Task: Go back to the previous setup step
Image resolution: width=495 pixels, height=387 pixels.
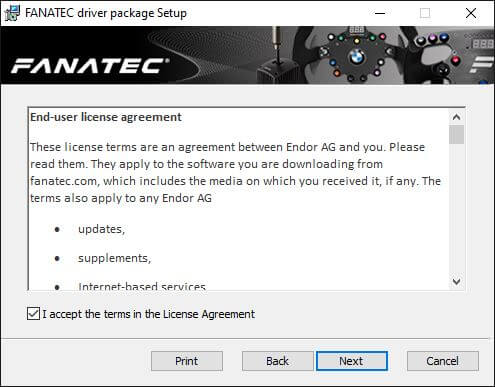Action: coord(277,361)
